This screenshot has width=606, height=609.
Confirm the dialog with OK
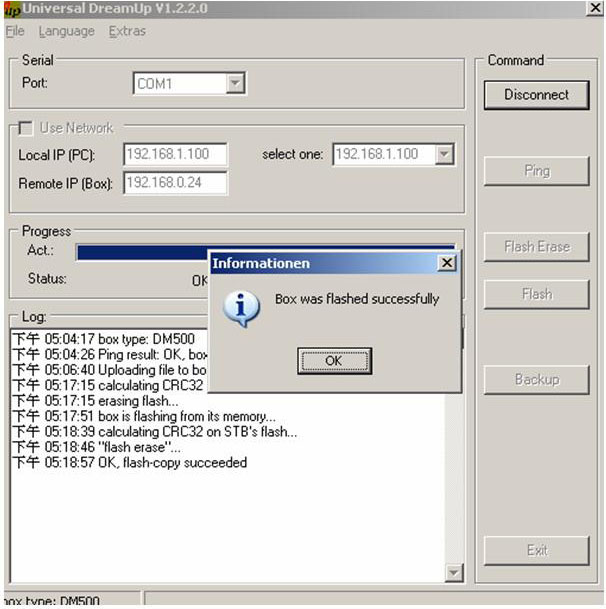[334, 361]
